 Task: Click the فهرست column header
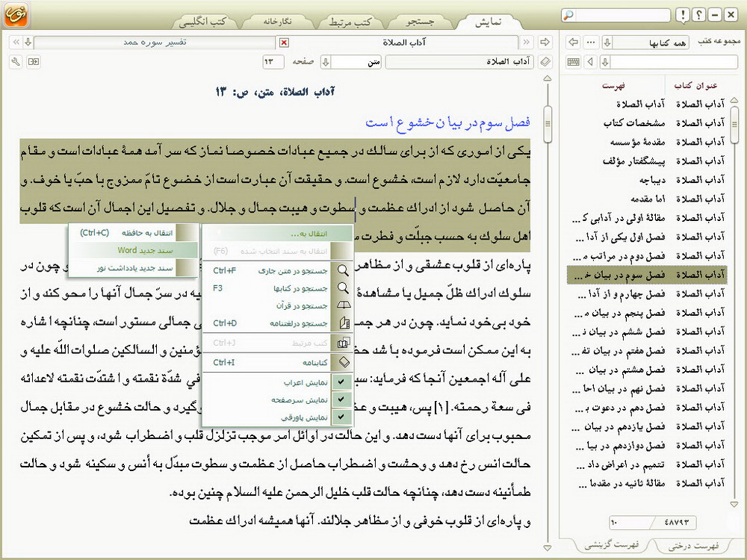point(613,86)
